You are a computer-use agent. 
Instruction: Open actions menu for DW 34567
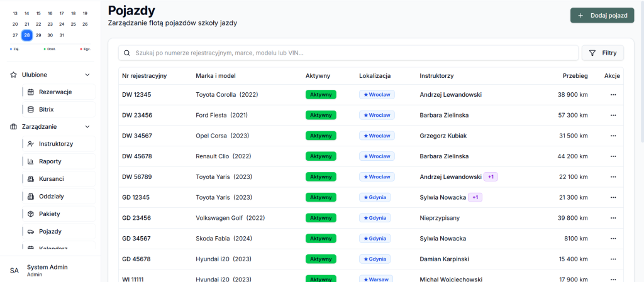point(613,136)
